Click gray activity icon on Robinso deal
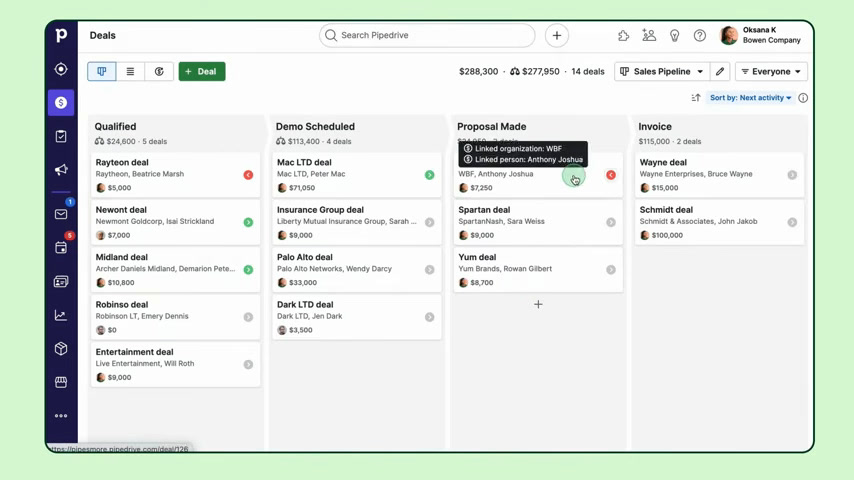This screenshot has width=854, height=480. [x=248, y=317]
